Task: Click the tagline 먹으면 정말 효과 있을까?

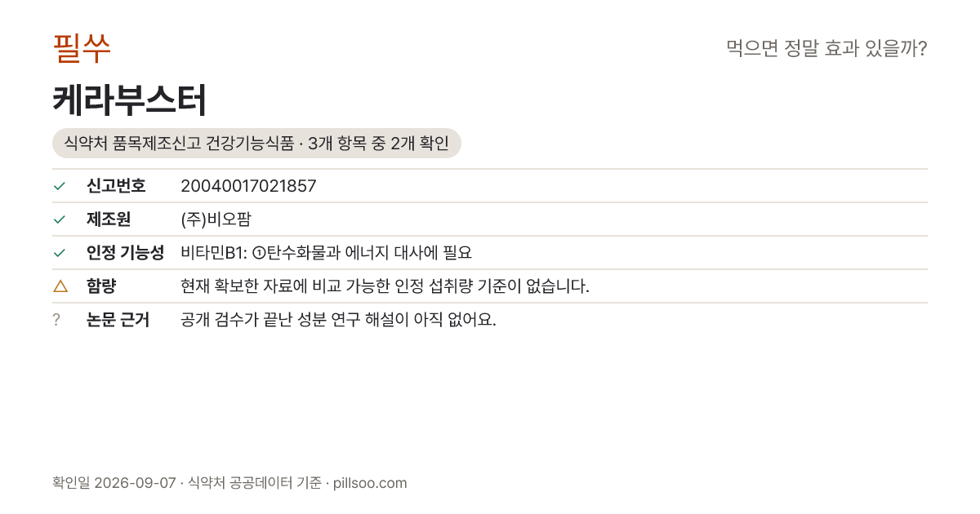Action: pyautogui.click(x=826, y=48)
